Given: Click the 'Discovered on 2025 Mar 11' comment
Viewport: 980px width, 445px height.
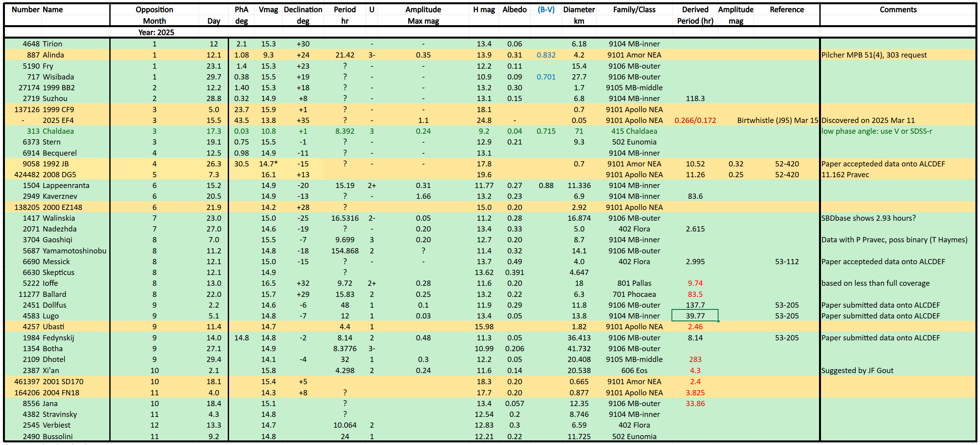Looking at the screenshot, I should pyautogui.click(x=868, y=120).
